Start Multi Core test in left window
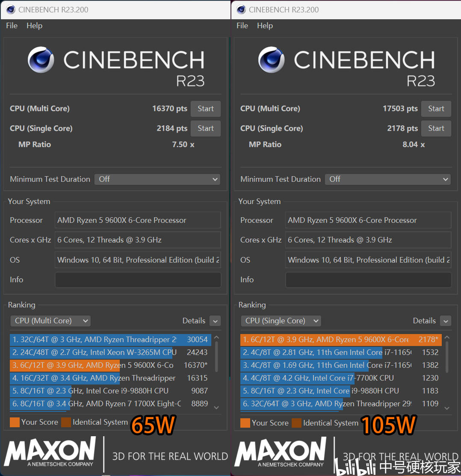This screenshot has height=476, width=461. [x=205, y=109]
